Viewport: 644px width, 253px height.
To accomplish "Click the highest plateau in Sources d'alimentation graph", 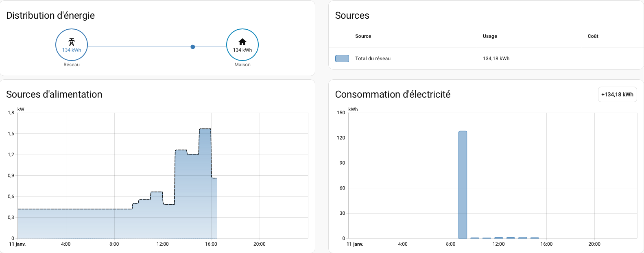I will (205, 129).
